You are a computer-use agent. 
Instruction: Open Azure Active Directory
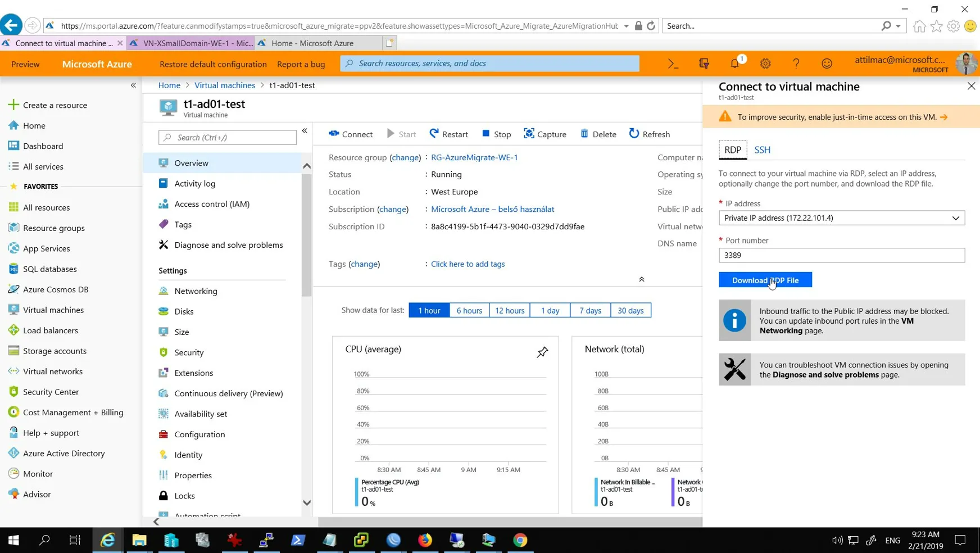click(x=57, y=453)
